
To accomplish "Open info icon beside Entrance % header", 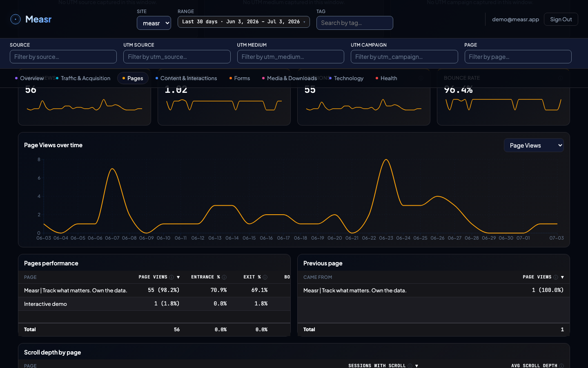I will pos(224,277).
